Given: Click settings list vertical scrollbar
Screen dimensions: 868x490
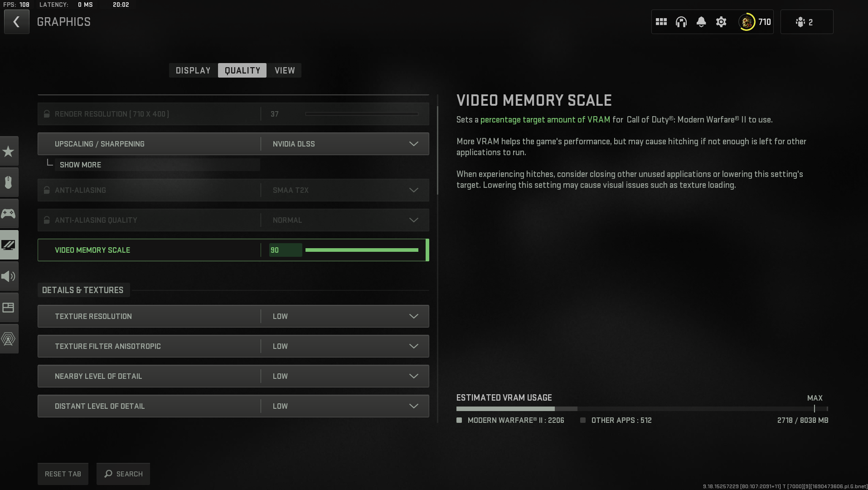Looking at the screenshot, I should point(437,150).
